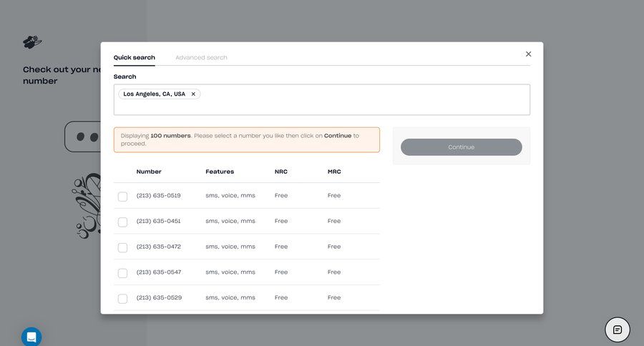The image size is (644, 346).
Task: Click the 'Displaying 100 numbers' notice
Action: pyautogui.click(x=246, y=139)
